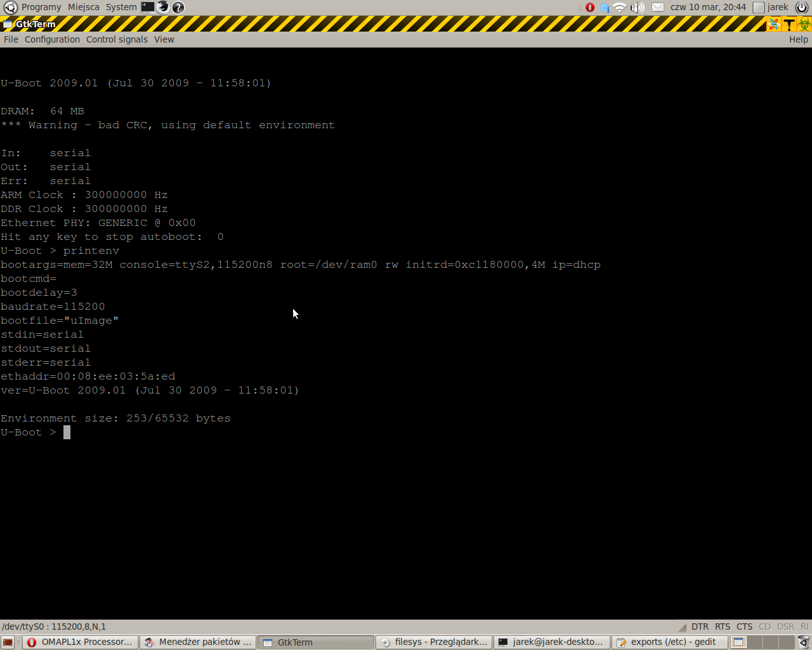Click the Environment size: 253/65532 bytes line
The height and width of the screenshot is (650, 812).
pos(115,418)
